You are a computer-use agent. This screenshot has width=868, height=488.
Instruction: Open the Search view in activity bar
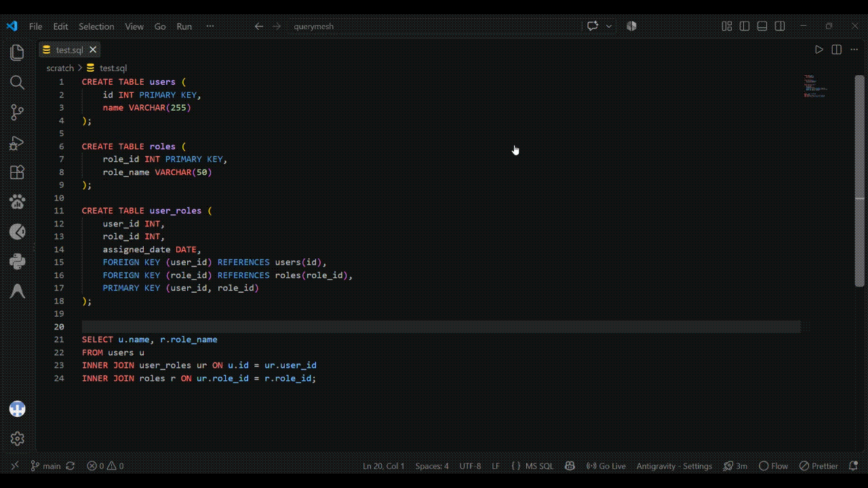pyautogui.click(x=18, y=83)
